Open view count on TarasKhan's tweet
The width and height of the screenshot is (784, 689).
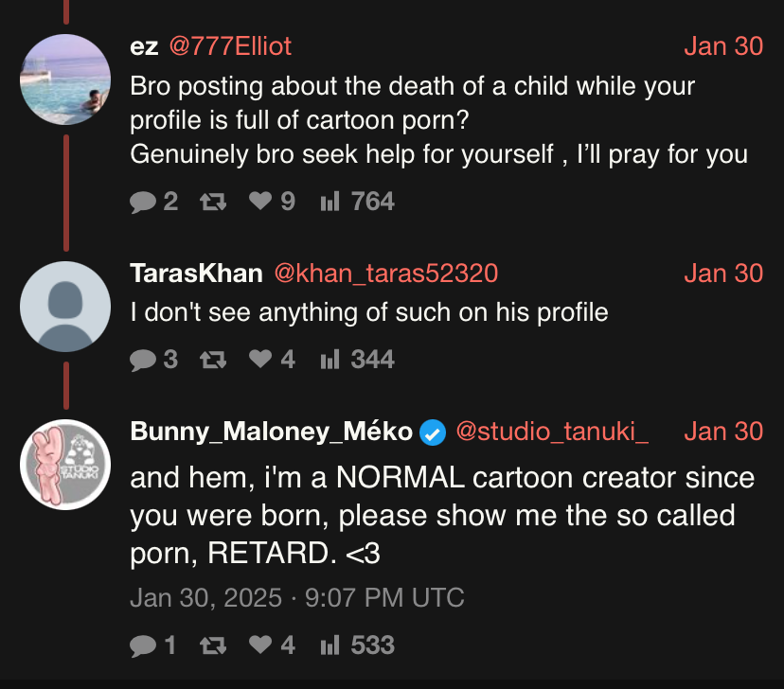tap(330, 360)
